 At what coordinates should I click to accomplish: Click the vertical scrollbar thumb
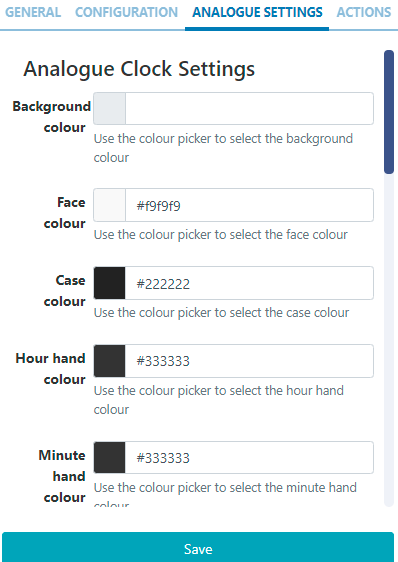coord(389,112)
